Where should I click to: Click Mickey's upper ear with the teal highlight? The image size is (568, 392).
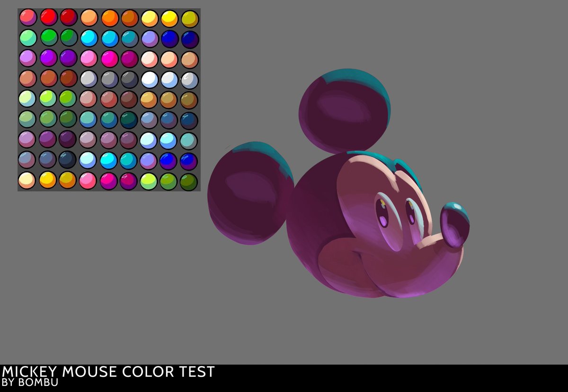click(345, 111)
